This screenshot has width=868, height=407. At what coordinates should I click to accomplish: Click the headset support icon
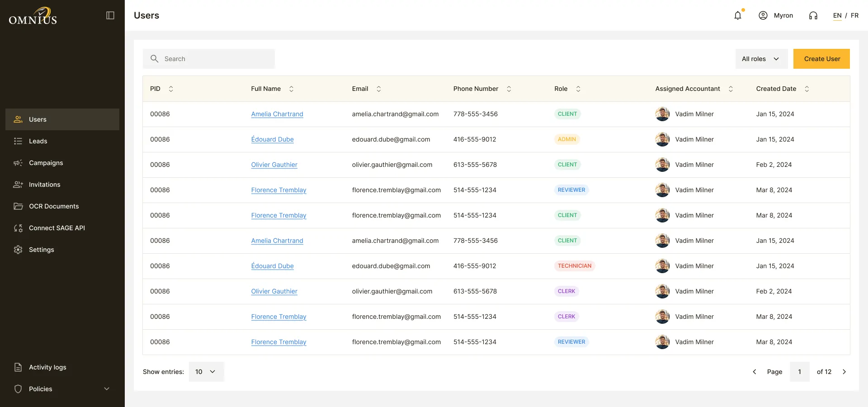(x=813, y=15)
